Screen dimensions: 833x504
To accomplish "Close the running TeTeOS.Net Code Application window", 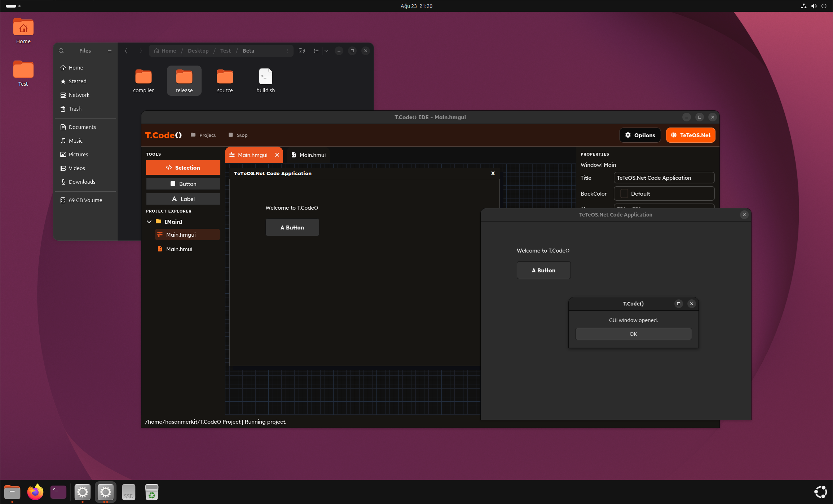I will (744, 215).
